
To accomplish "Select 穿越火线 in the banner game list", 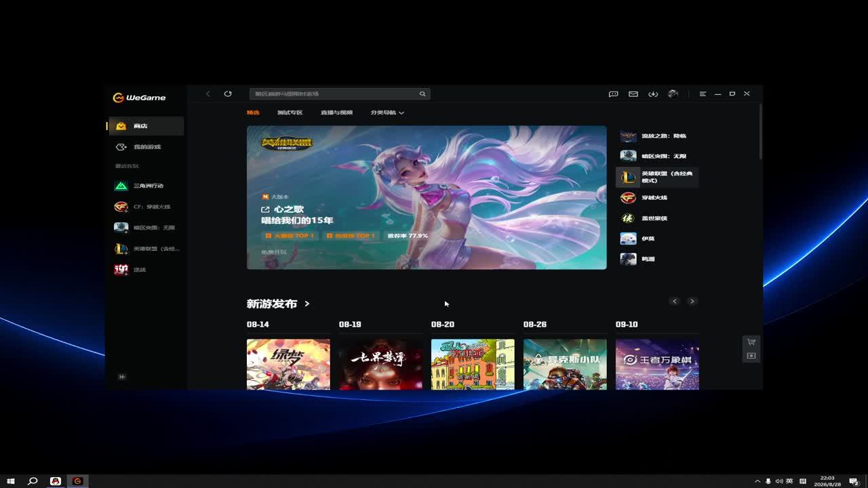I will (656, 198).
